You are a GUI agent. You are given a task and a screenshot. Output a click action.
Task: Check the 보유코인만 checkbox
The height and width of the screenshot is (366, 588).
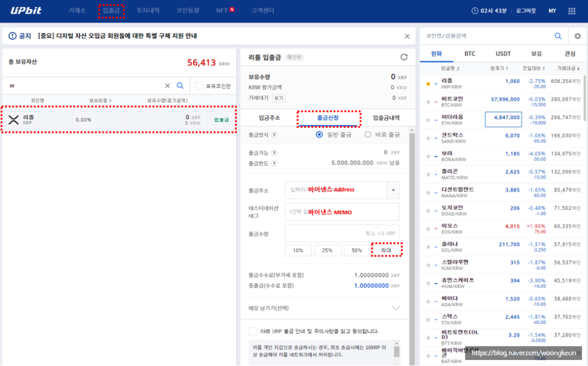pyautogui.click(x=200, y=86)
